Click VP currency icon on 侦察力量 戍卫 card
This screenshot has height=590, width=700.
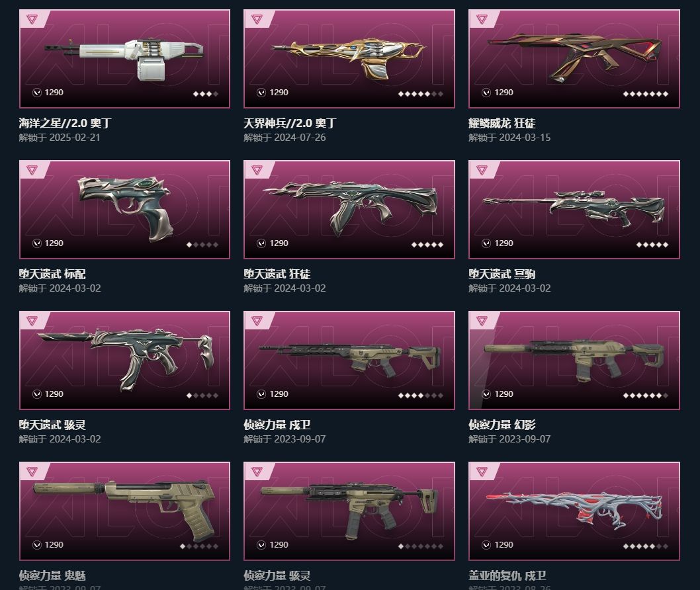(261, 394)
